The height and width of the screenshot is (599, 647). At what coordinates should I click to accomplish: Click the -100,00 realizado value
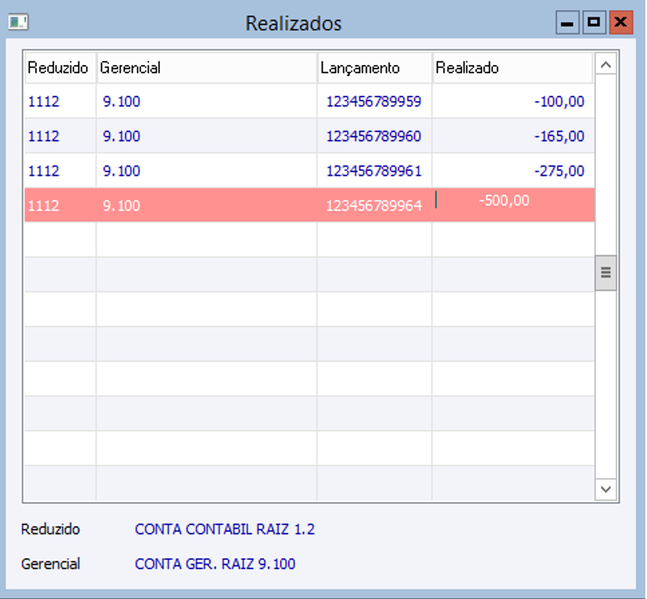[x=559, y=101]
